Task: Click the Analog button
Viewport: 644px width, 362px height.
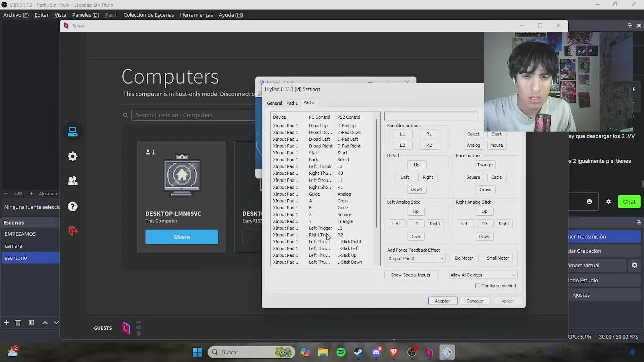Action: pyautogui.click(x=473, y=145)
